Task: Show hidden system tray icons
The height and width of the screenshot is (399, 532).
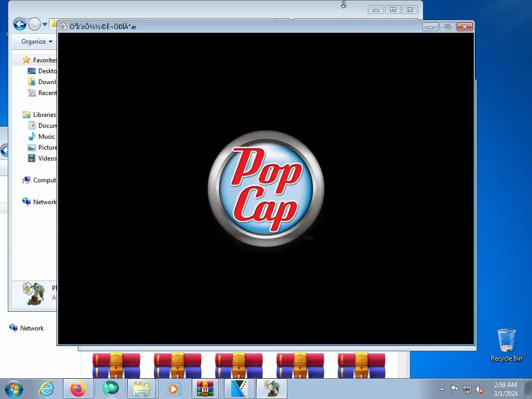Action: coord(442,389)
